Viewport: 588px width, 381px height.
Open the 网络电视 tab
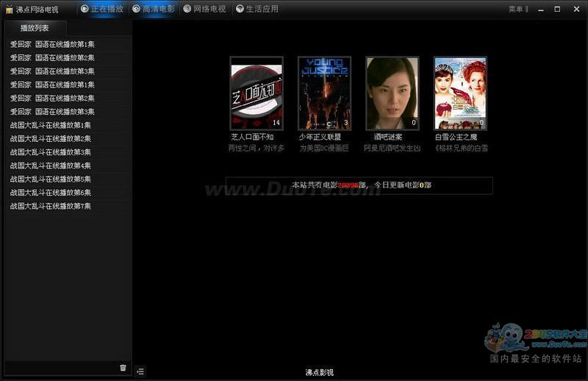[205, 9]
